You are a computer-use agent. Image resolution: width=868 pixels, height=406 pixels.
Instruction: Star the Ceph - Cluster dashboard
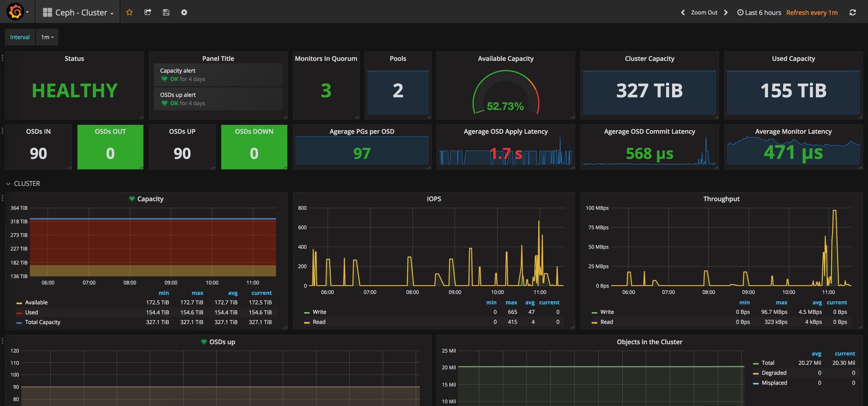[129, 12]
